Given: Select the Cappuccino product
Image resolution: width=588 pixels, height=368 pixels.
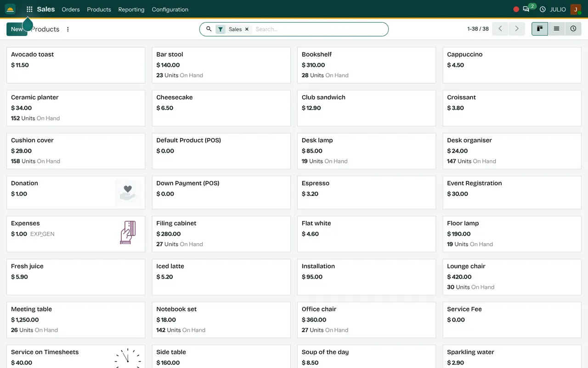Looking at the screenshot, I should [512, 65].
